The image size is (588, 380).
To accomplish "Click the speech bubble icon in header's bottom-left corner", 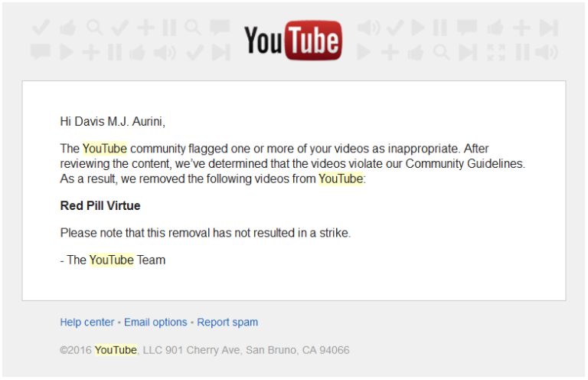I will click(40, 52).
